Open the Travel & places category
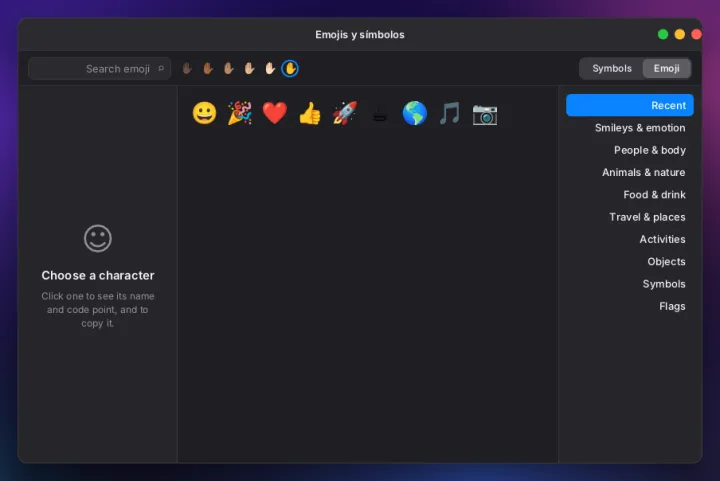The width and height of the screenshot is (720, 481). click(x=630, y=217)
